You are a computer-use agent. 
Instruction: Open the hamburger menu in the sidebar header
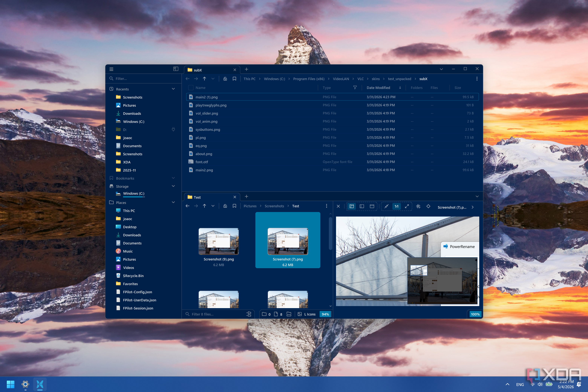pyautogui.click(x=112, y=69)
